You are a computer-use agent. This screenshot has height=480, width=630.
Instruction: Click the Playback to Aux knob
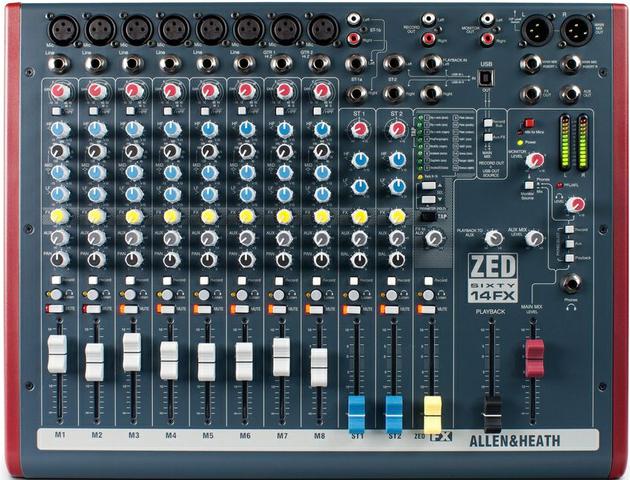tap(493, 238)
